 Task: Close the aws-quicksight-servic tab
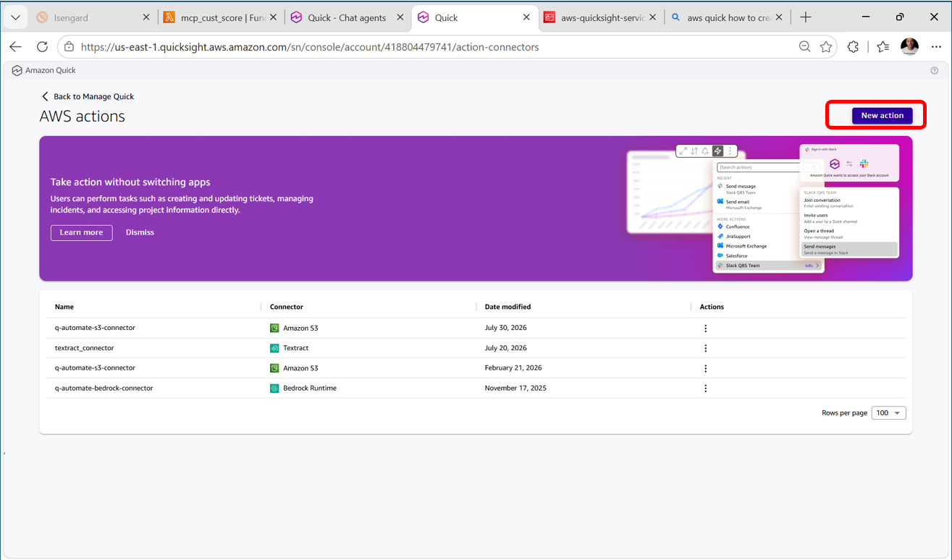[653, 17]
